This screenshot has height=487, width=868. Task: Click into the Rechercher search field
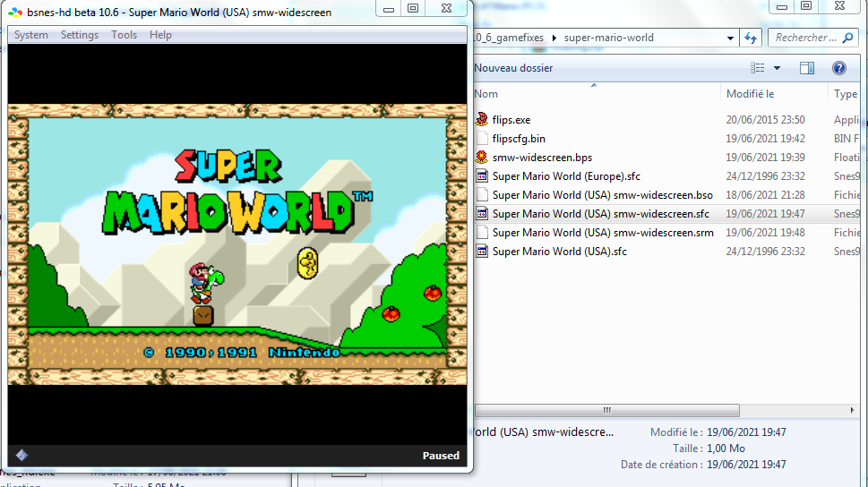805,38
